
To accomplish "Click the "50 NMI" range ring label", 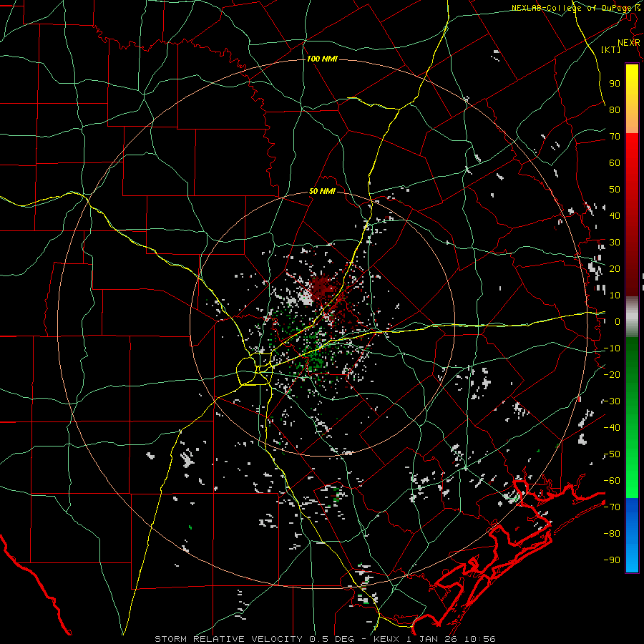I will coord(322,191).
